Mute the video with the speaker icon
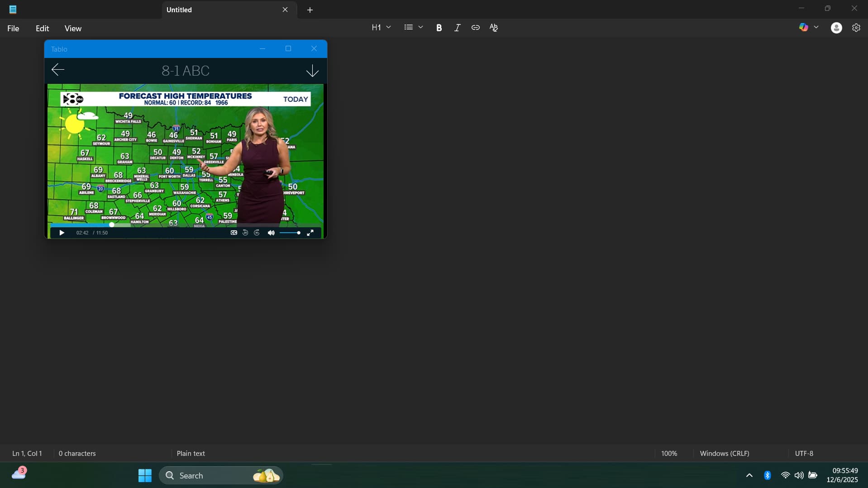Image resolution: width=868 pixels, height=488 pixels. click(271, 233)
